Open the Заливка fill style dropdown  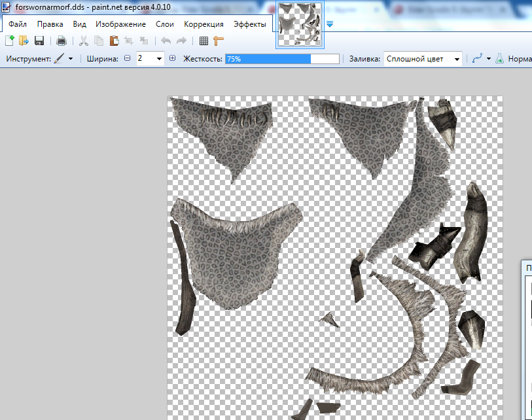click(457, 59)
